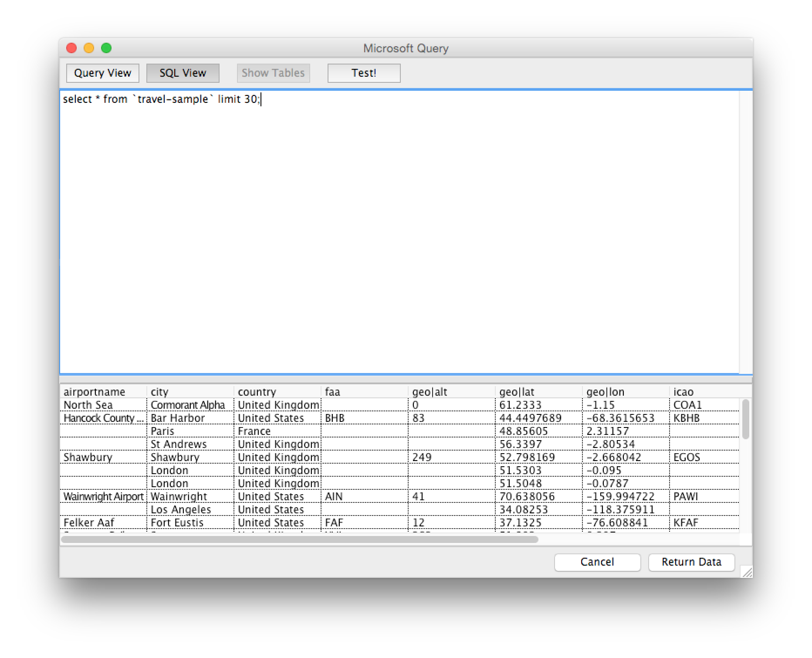Screen dimensions: 812x658
Task: Click the window resize grip corner
Action: point(747,572)
